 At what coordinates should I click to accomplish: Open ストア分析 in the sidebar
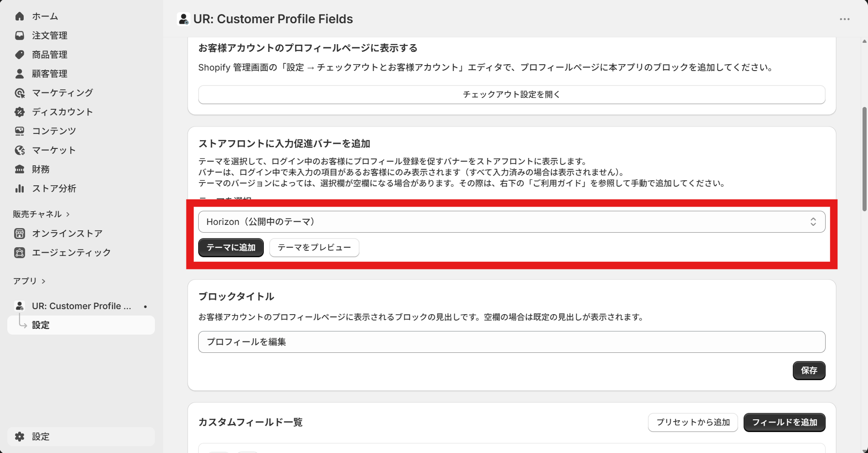[x=54, y=188]
